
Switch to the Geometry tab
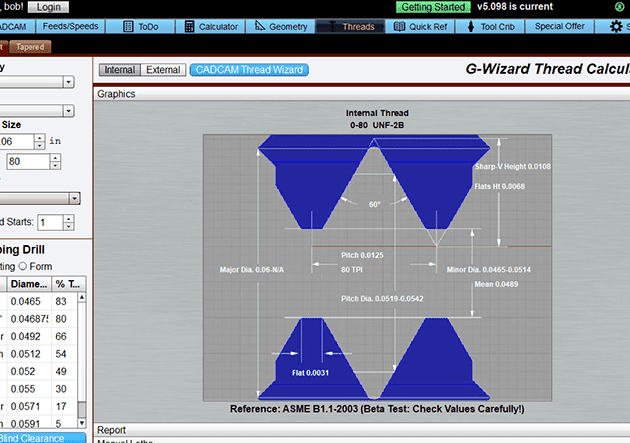pos(280,27)
